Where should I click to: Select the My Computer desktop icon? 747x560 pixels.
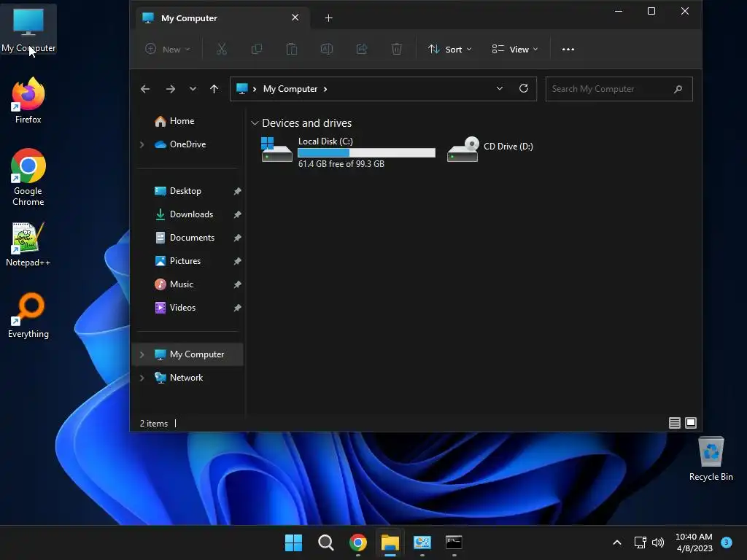pyautogui.click(x=28, y=29)
